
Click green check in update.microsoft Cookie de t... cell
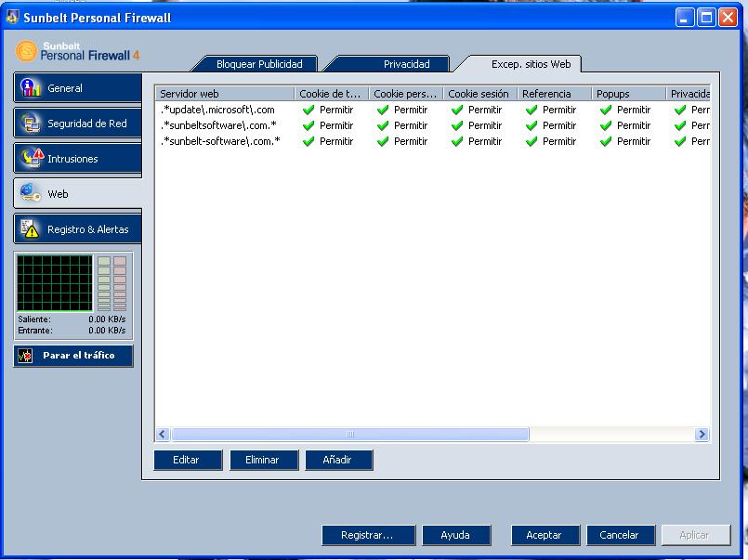click(x=308, y=111)
